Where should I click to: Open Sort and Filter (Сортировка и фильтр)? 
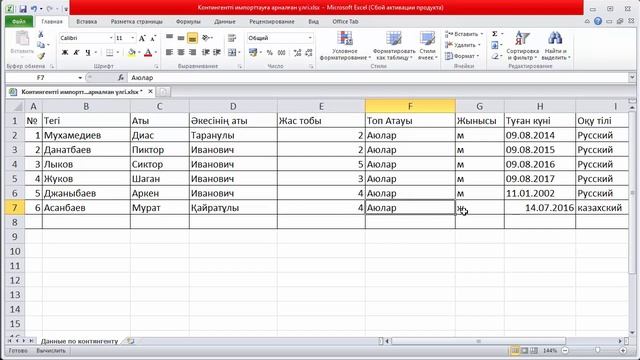tap(522, 46)
